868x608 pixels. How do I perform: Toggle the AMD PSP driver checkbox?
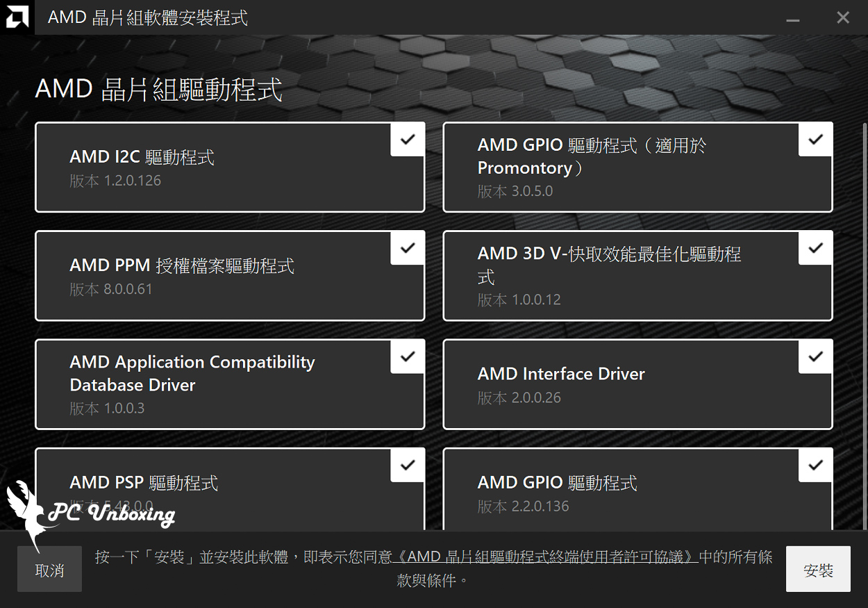tap(408, 465)
